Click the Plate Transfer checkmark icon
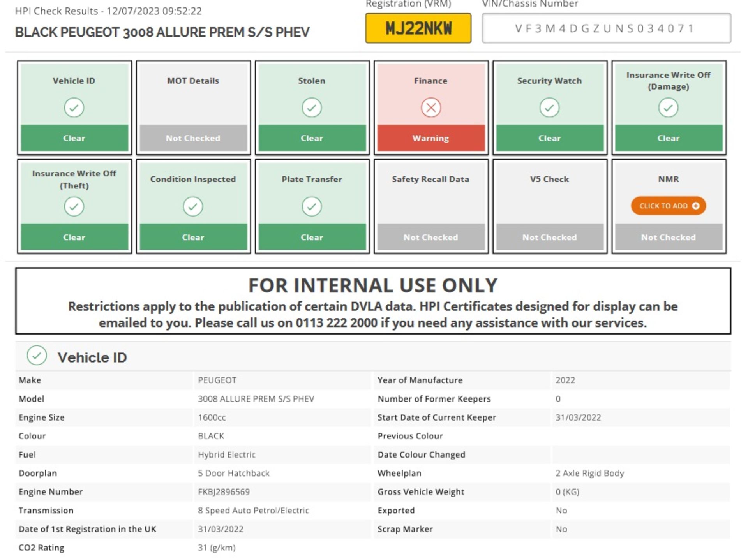 312,206
